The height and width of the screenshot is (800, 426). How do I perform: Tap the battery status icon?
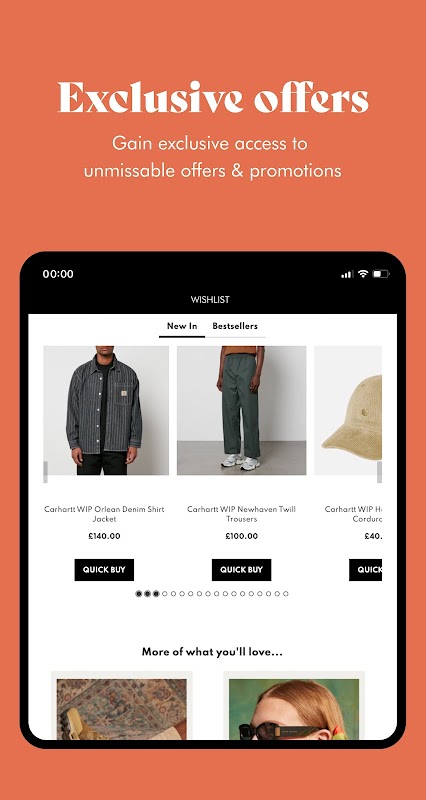pyautogui.click(x=381, y=274)
